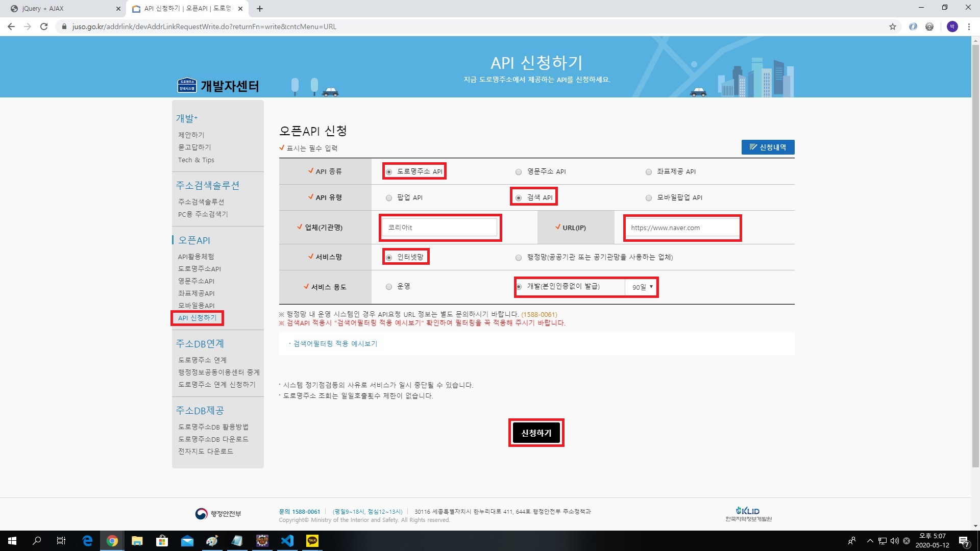Open the 검색어필터링 적용 예시보기 link
980x551 pixels.
(x=335, y=344)
